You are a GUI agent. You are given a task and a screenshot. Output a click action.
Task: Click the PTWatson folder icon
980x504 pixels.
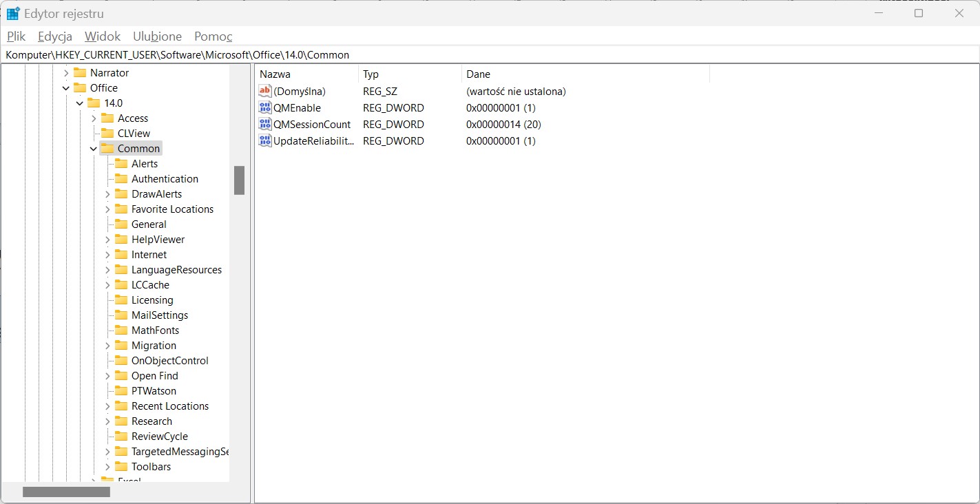point(121,391)
